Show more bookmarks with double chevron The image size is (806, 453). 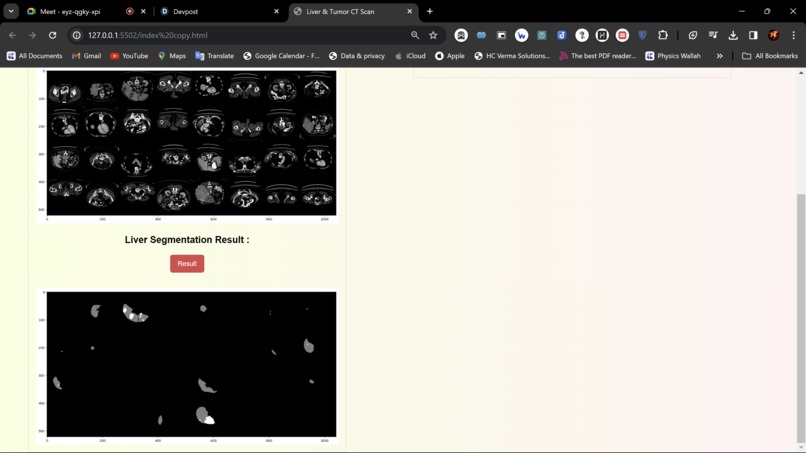tap(719, 56)
